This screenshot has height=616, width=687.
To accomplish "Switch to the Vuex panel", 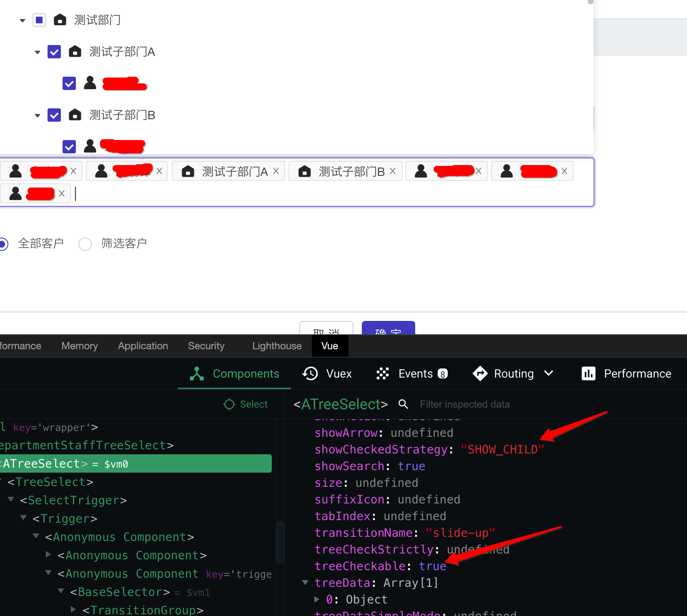I will click(327, 373).
